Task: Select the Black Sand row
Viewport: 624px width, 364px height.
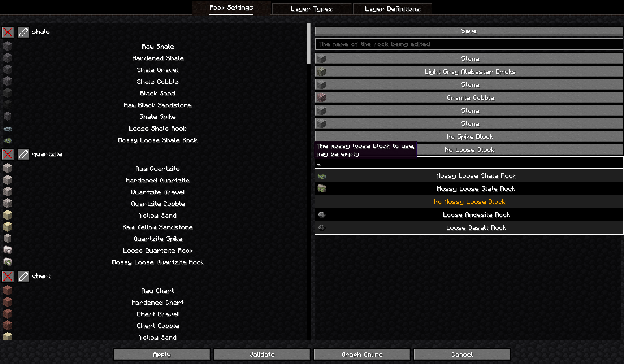Action: [x=158, y=93]
